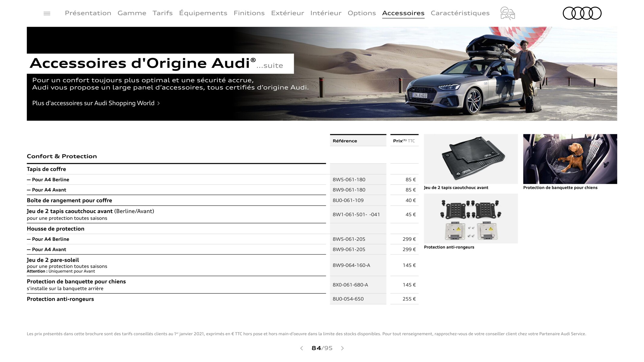The image size is (644, 362).
Task: Click Jeu de 2 pare-soleil row
Action: 176,265
